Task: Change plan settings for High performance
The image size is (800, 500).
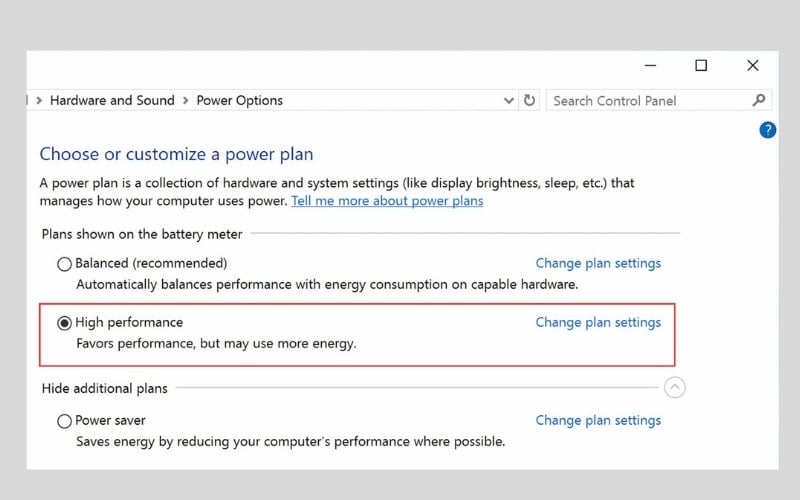Action: coord(598,323)
